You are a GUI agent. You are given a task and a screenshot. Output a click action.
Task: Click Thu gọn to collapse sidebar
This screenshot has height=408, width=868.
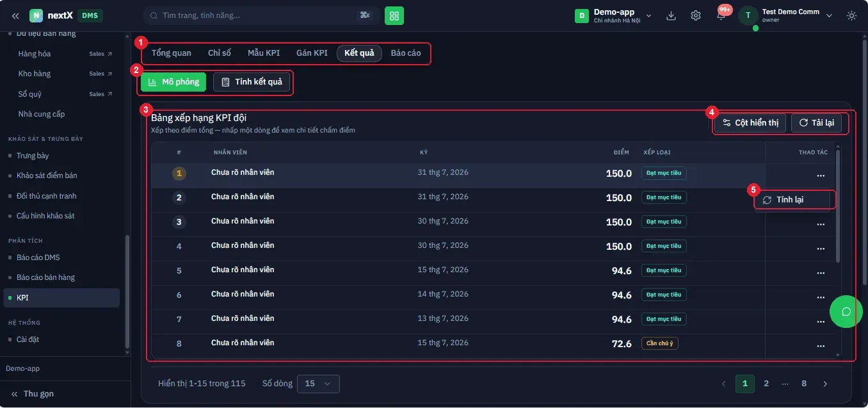click(x=32, y=394)
